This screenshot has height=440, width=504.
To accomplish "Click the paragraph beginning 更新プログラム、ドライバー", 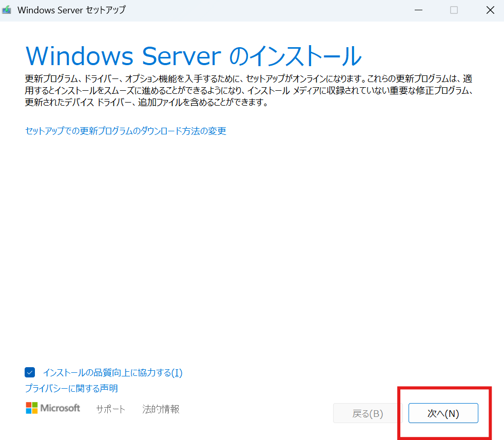I will click(249, 90).
